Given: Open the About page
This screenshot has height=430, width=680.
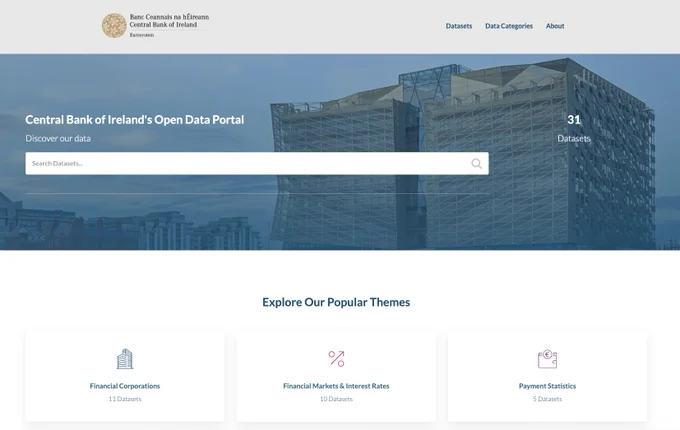Looking at the screenshot, I should point(555,26).
